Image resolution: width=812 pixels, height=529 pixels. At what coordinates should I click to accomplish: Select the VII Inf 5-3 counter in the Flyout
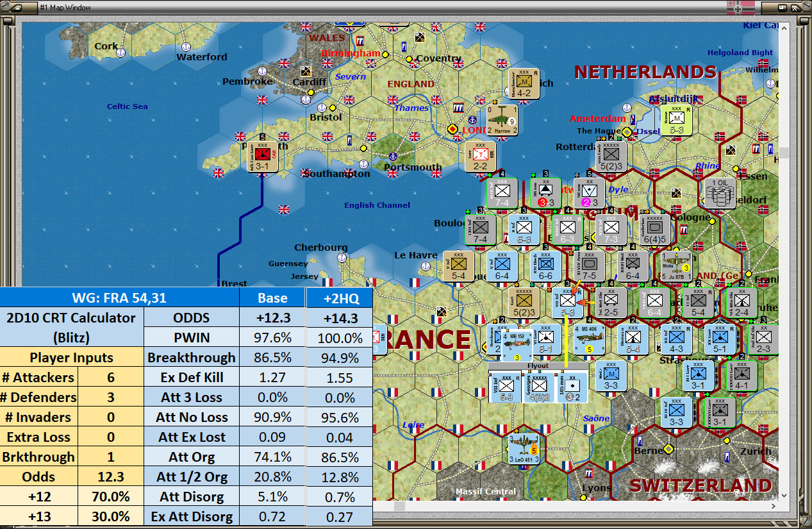coord(506,387)
